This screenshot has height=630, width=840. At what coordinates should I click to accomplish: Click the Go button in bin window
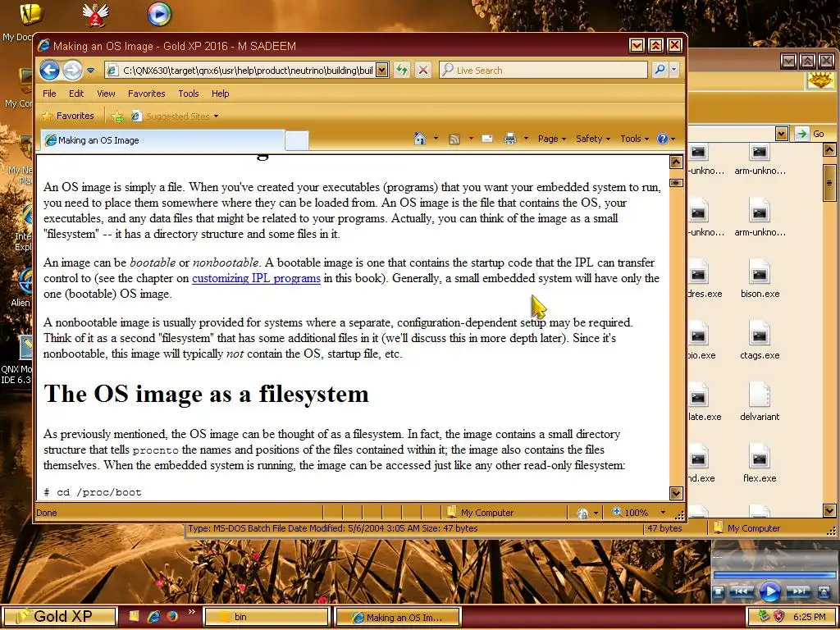point(810,134)
